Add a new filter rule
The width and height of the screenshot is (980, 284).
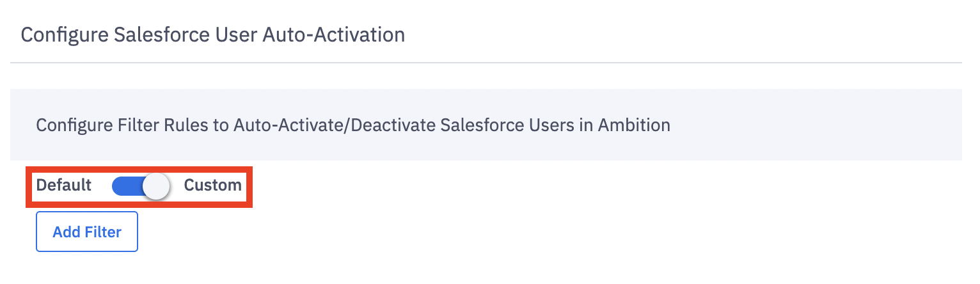point(87,232)
